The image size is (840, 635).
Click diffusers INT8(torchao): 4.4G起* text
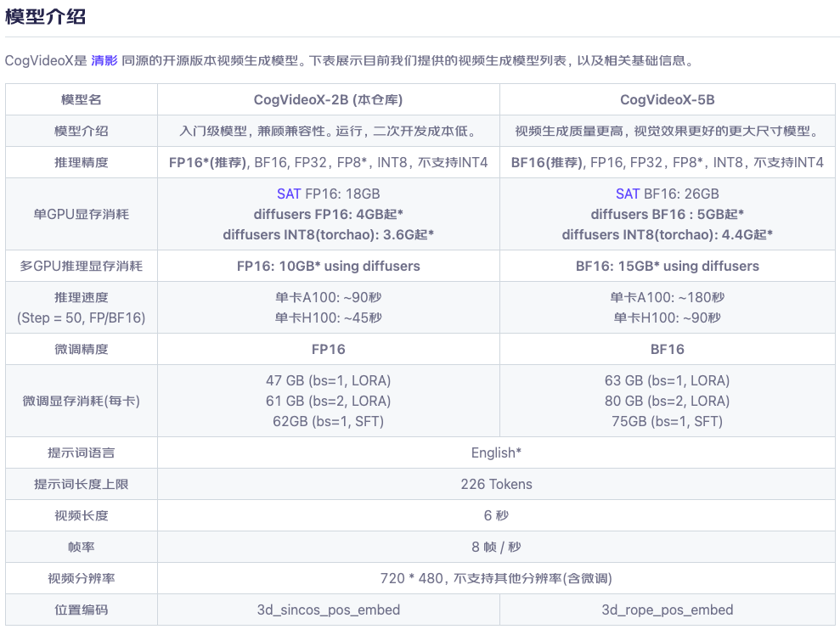pyautogui.click(x=668, y=234)
